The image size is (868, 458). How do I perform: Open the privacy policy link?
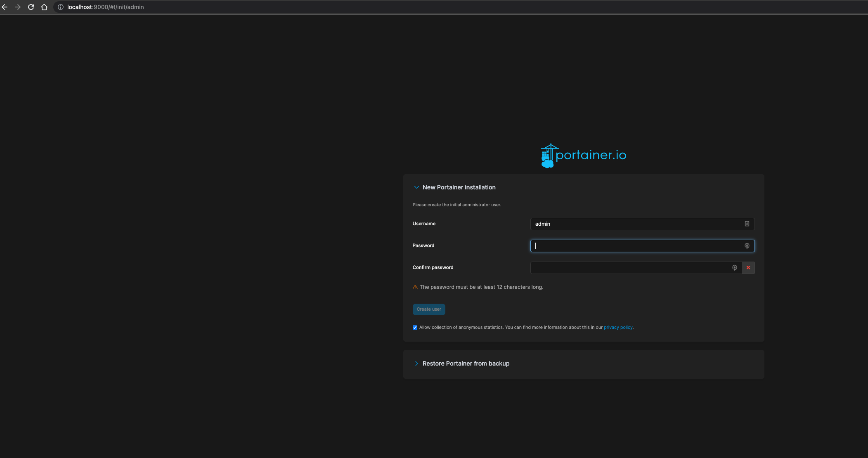(x=618, y=328)
